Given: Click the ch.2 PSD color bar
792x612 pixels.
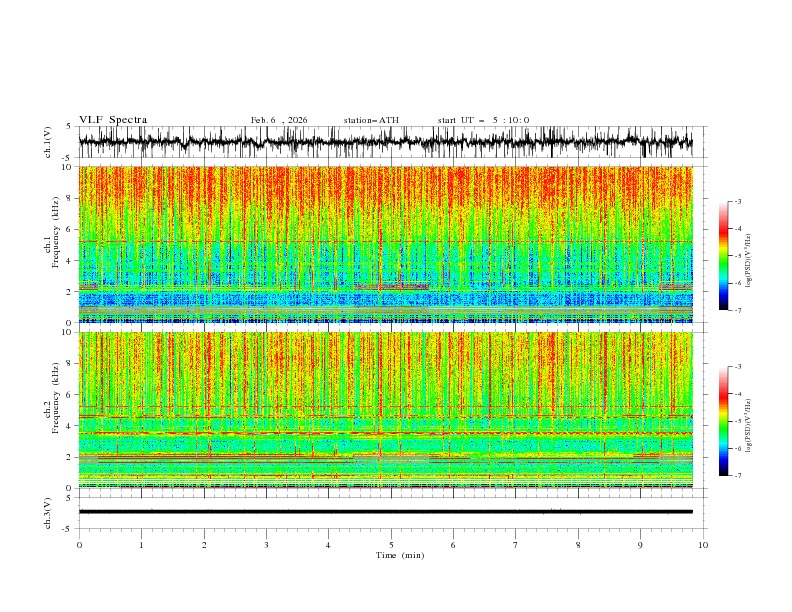Looking at the screenshot, I should coord(723,421).
